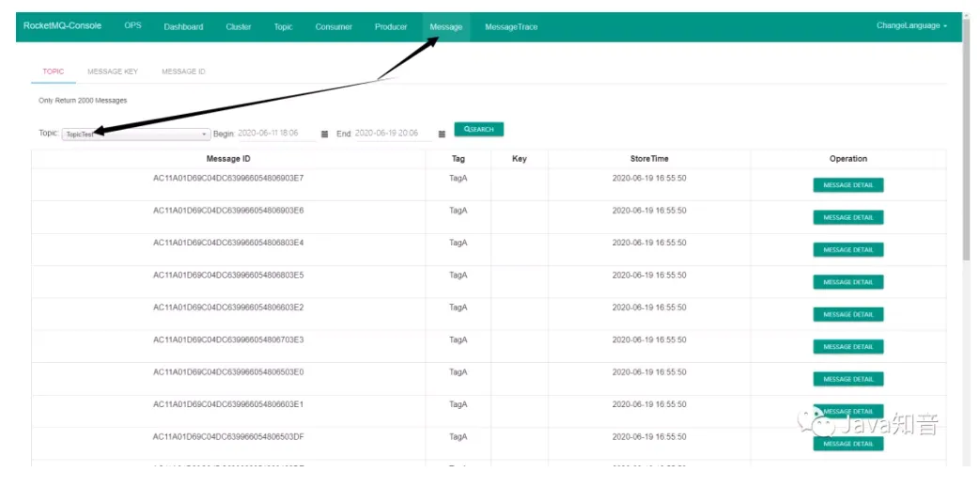Open the Begin date calendar icon
This screenshot has height=488, width=980.
324,134
